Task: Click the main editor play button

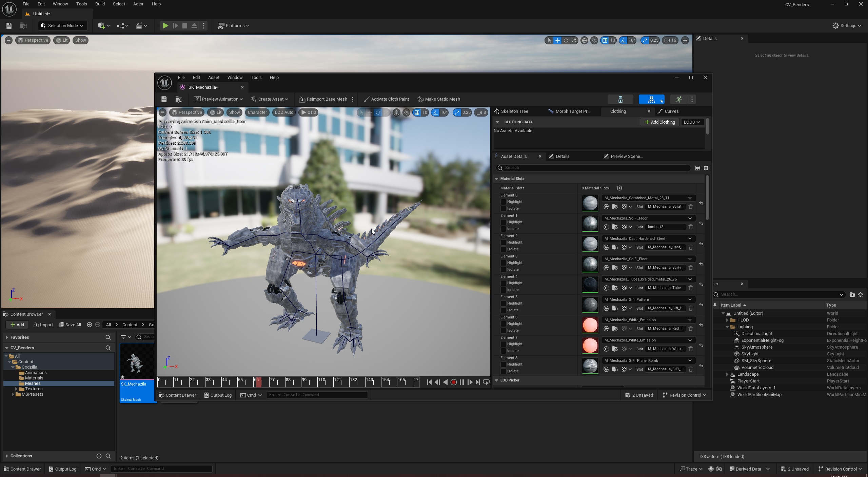Action: (x=165, y=26)
